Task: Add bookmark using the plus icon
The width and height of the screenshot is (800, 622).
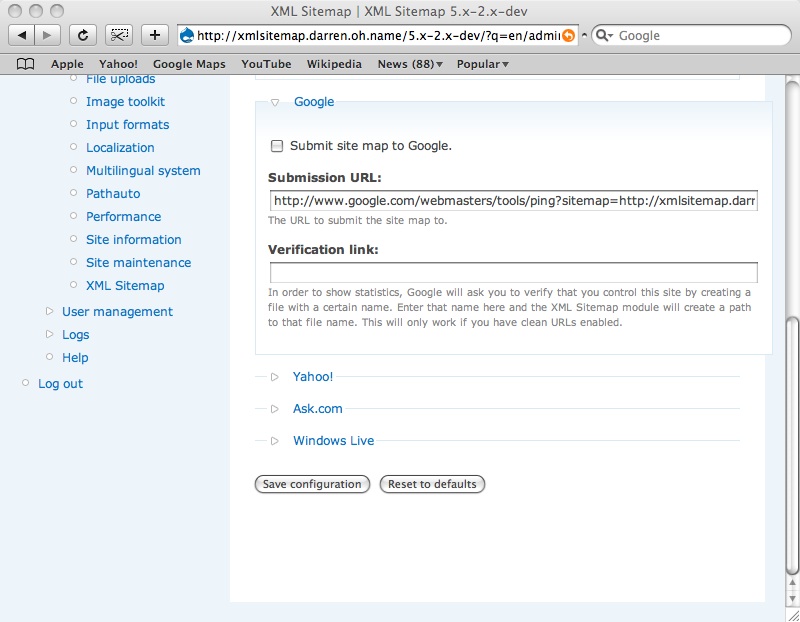Action: pos(155,35)
